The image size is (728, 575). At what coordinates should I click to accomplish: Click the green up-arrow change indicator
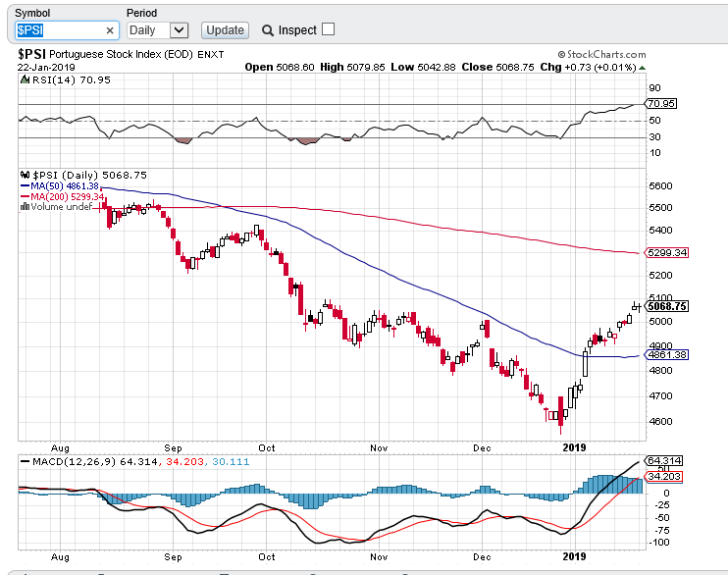(642, 68)
